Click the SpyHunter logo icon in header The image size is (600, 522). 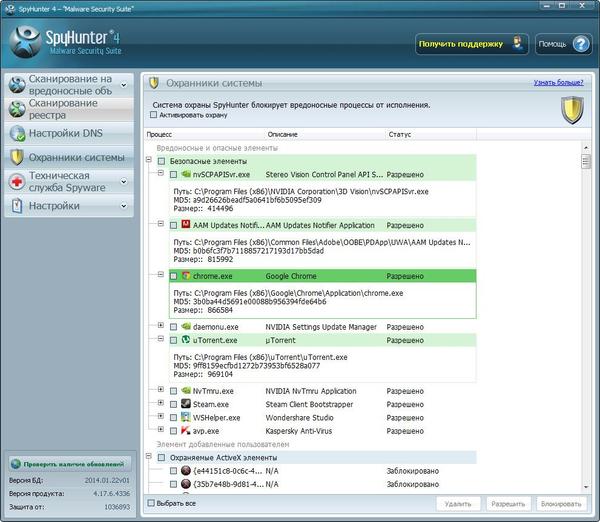click(25, 42)
